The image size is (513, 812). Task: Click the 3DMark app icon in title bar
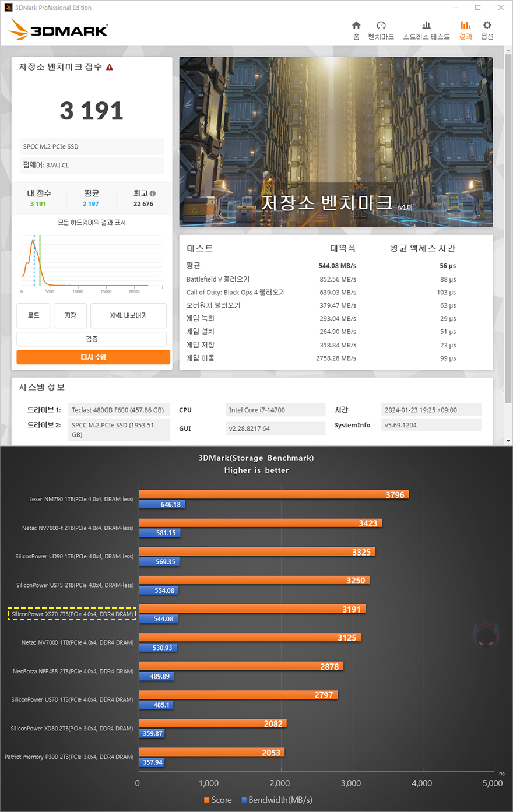coord(8,8)
